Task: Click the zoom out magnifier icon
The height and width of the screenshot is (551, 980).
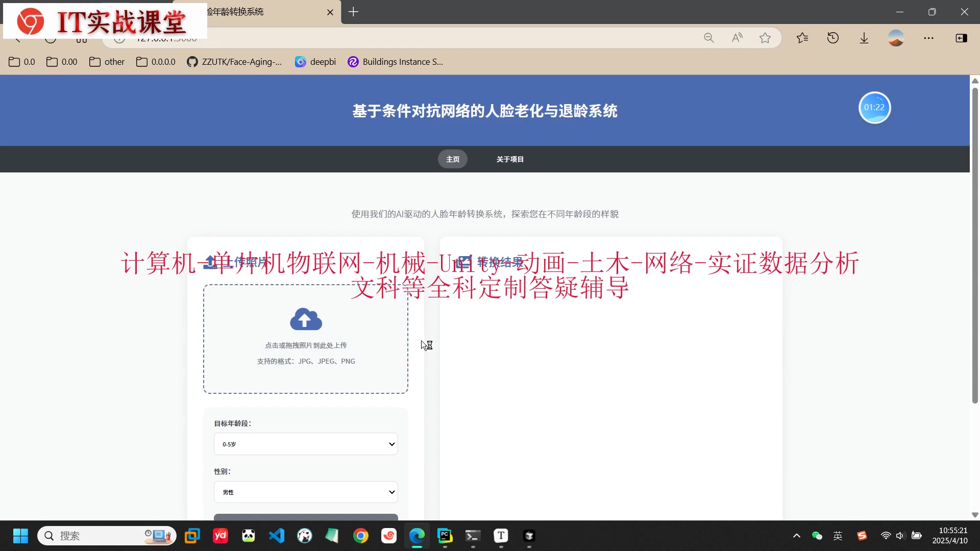Action: [x=708, y=38]
